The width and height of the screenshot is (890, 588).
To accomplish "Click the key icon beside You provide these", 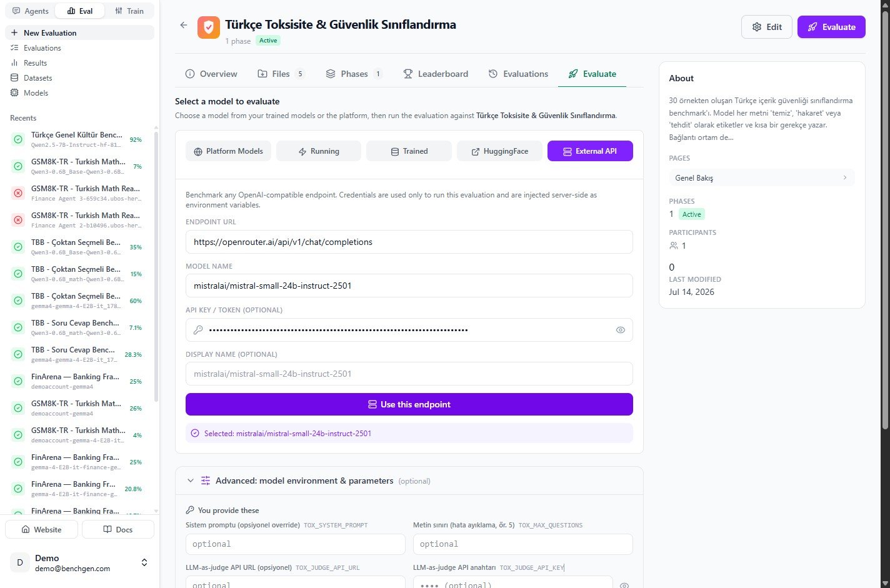I will click(190, 511).
